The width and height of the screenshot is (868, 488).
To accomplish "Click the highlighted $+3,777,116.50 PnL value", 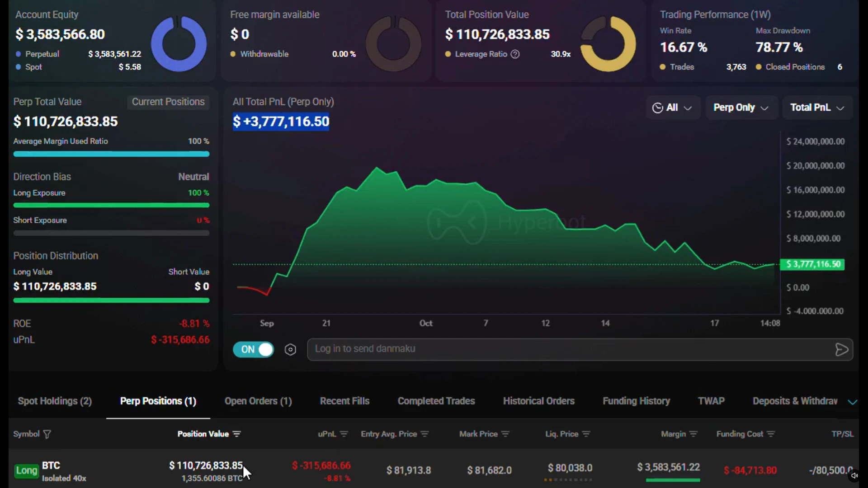I will (x=281, y=122).
